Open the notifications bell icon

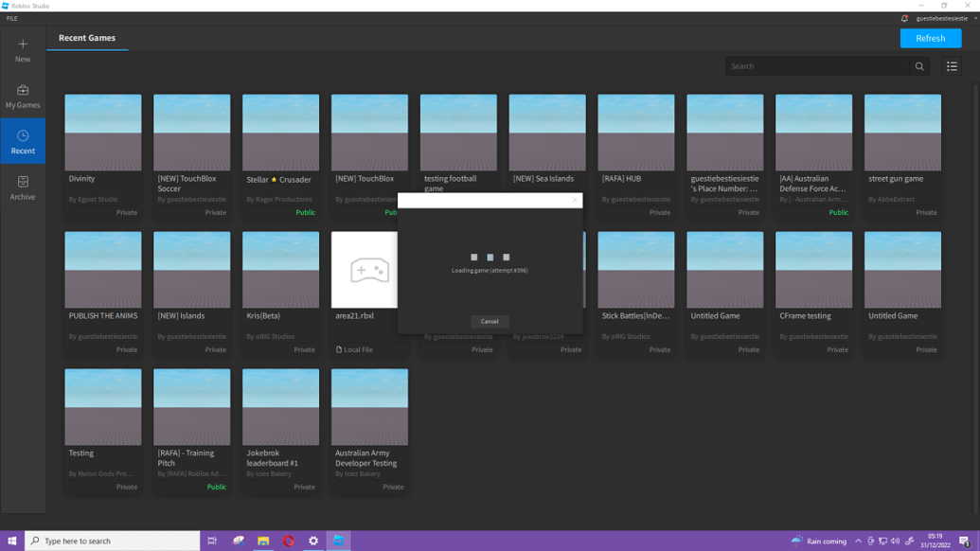904,18
